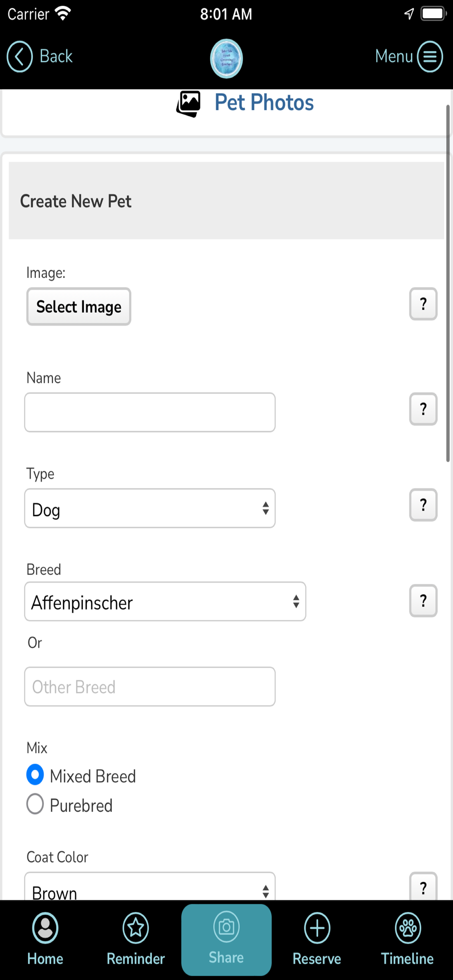Focus the Name text field
The image size is (453, 980).
coord(150,412)
